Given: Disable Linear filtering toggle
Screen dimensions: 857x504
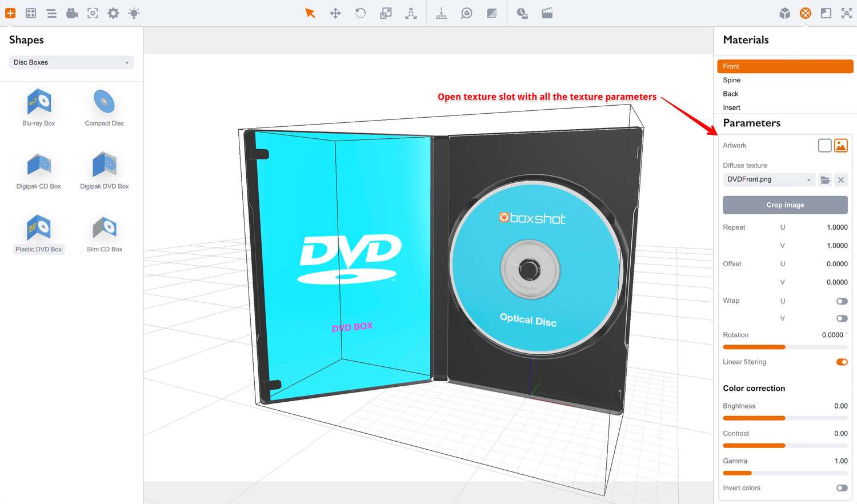Looking at the screenshot, I should point(842,362).
